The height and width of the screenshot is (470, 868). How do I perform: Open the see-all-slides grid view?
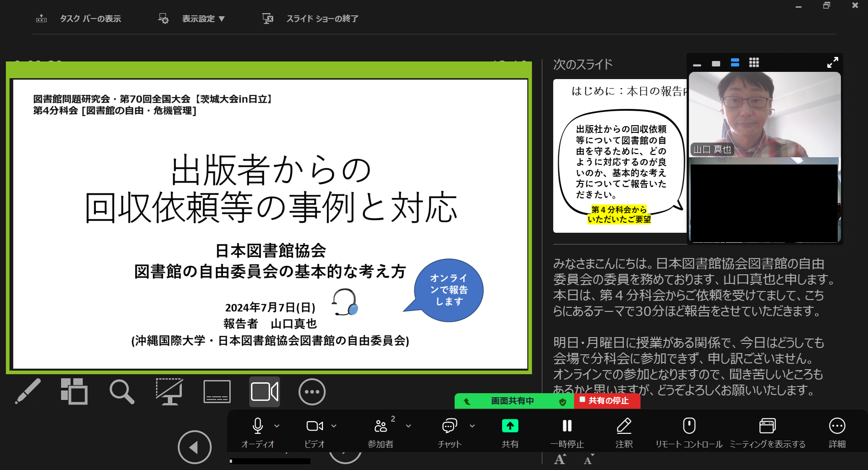[74, 391]
